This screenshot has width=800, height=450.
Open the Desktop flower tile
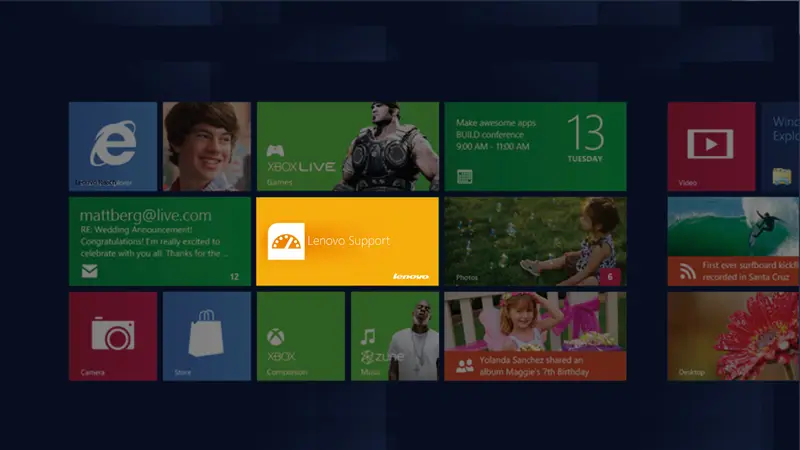734,336
